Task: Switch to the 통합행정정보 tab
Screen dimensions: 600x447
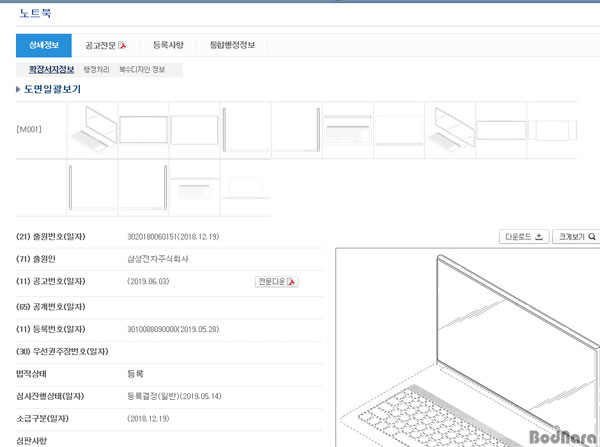Action: point(232,45)
